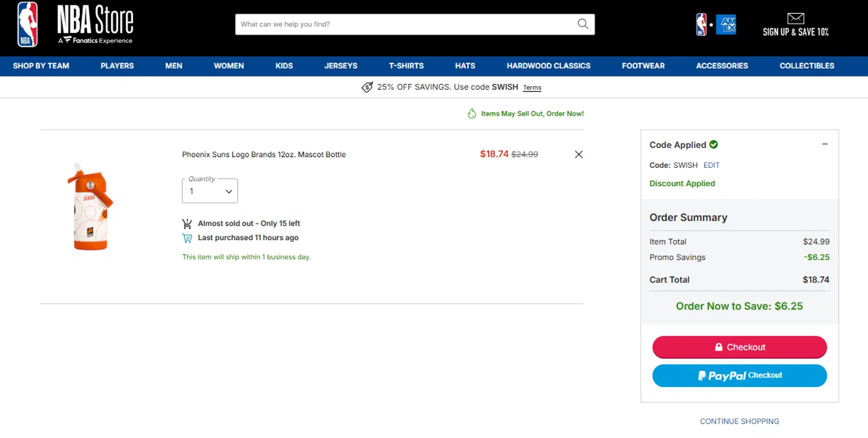Remove the Mascot Bottle with X icon
The image size is (868, 438).
click(579, 154)
